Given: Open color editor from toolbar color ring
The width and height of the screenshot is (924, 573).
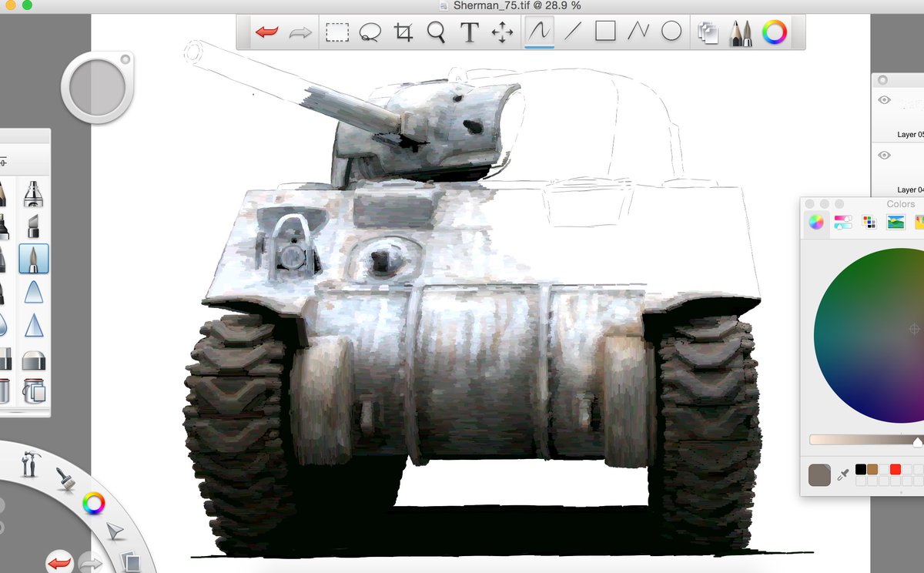Looking at the screenshot, I should point(775,32).
